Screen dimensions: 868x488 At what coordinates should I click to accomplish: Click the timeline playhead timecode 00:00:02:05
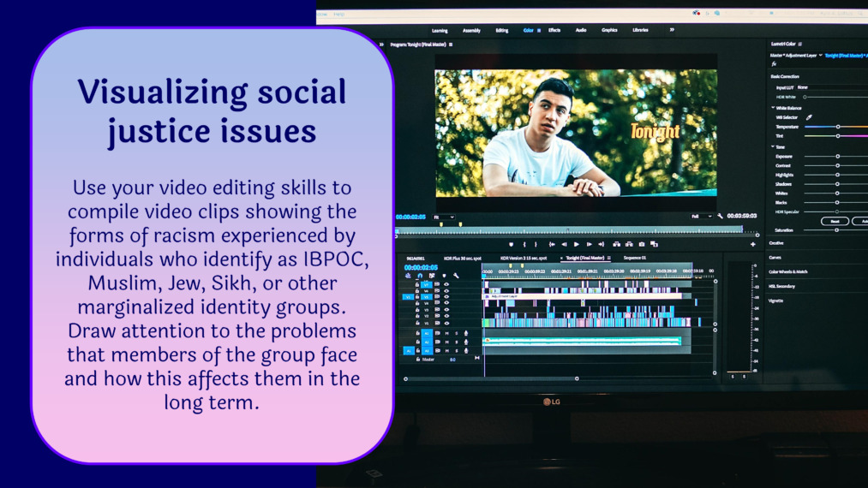coord(422,267)
